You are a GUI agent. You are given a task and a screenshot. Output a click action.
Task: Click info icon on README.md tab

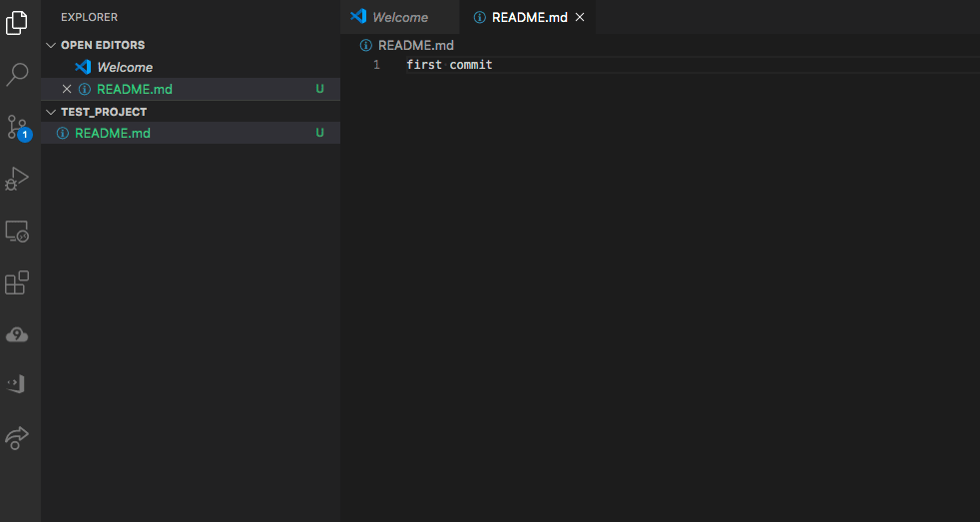pyautogui.click(x=479, y=18)
